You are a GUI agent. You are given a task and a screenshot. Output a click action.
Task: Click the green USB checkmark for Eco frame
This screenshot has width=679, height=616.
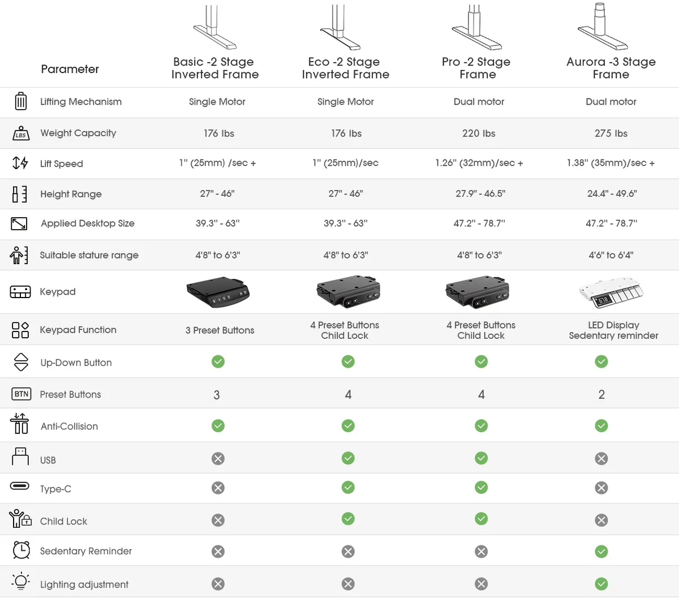(348, 458)
